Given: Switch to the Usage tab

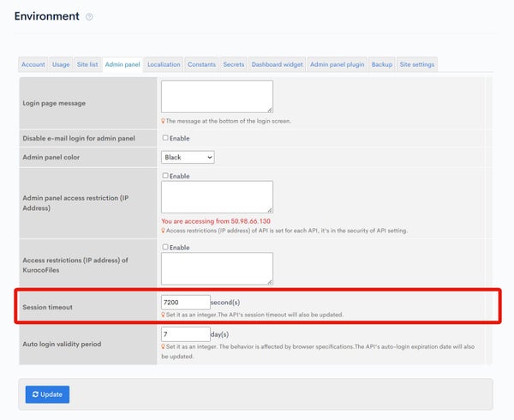Looking at the screenshot, I should [61, 64].
